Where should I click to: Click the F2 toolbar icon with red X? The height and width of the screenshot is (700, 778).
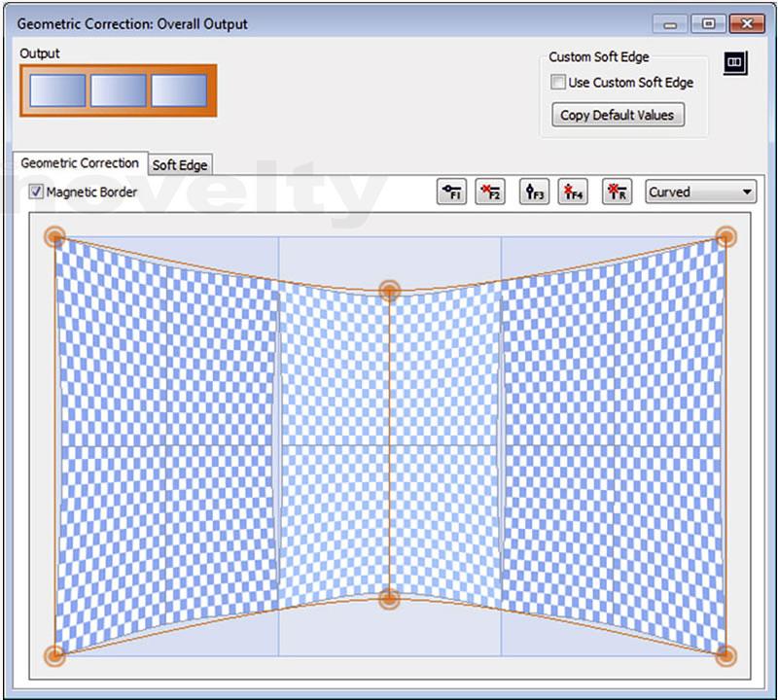point(489,192)
